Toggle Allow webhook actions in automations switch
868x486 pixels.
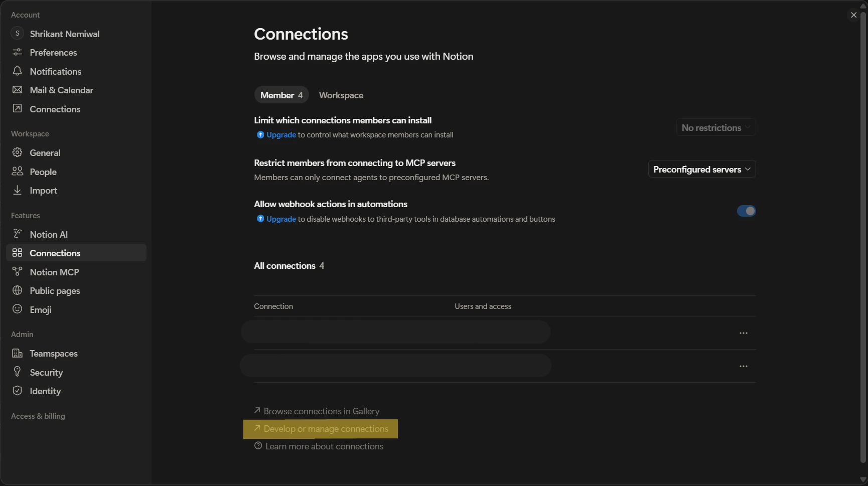746,211
